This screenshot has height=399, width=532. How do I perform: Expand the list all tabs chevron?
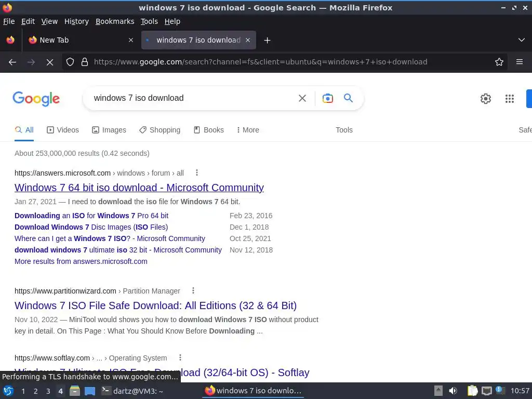[x=522, y=40]
